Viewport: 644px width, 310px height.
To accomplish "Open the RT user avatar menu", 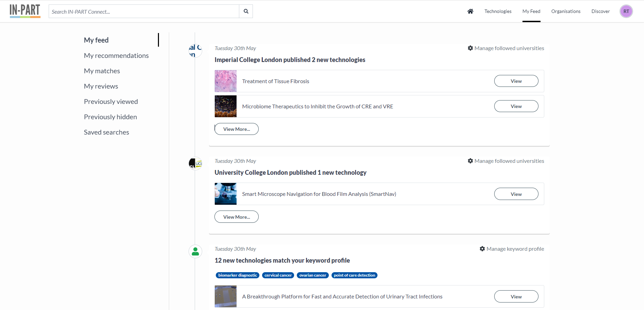I will (x=626, y=11).
